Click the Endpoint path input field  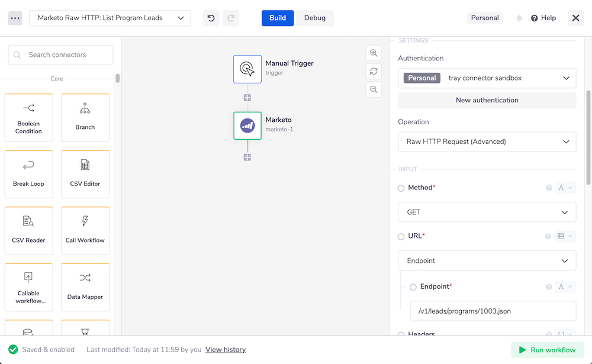(x=493, y=311)
